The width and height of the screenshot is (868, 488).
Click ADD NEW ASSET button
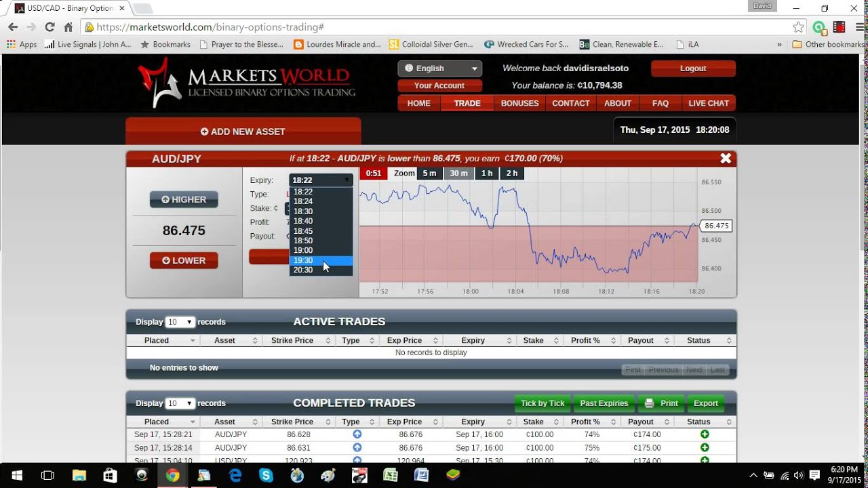coord(243,131)
